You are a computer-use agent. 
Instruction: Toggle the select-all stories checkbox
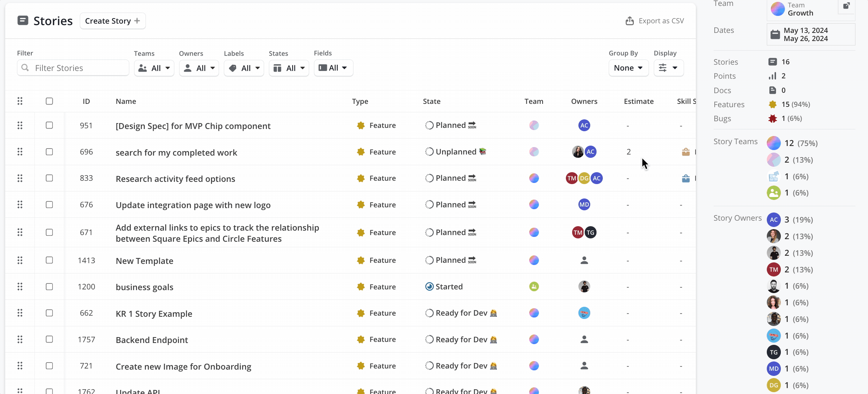[x=49, y=101]
